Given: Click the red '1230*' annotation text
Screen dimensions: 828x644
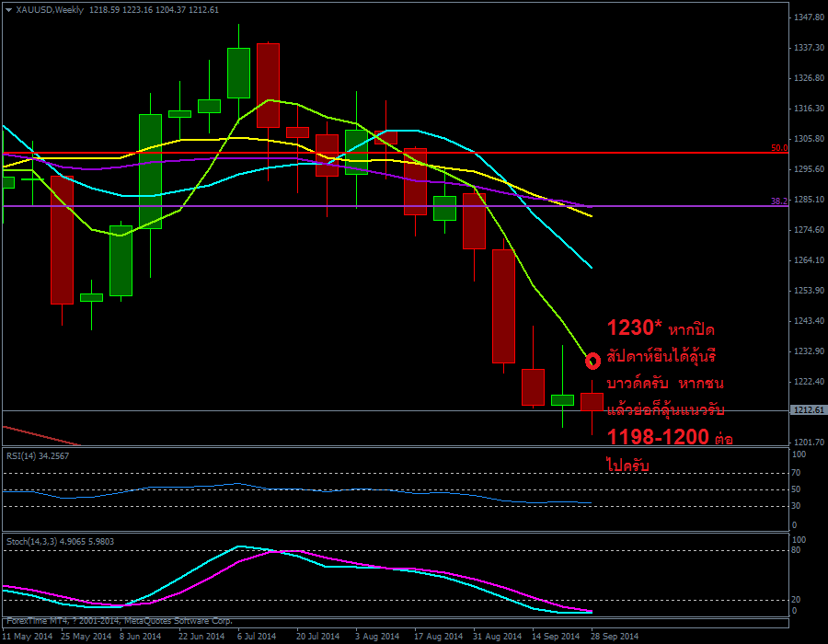Looking at the screenshot, I should point(635,328).
